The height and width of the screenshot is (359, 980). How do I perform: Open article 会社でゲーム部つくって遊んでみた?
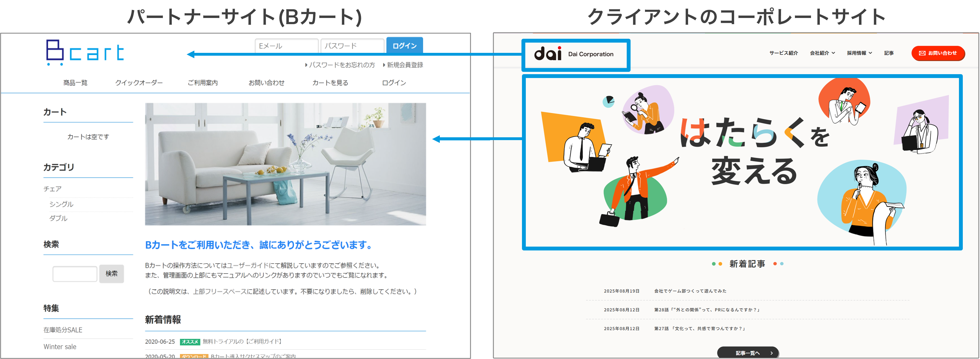[690, 291]
